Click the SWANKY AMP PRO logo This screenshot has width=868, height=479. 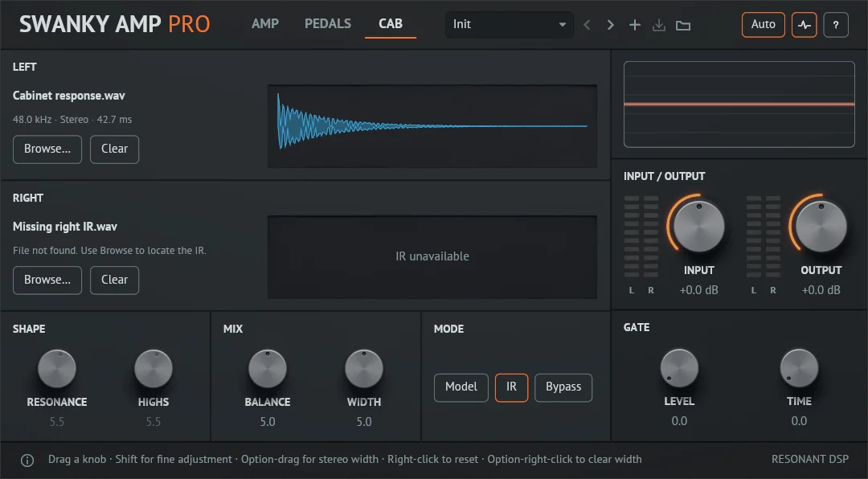tap(115, 24)
